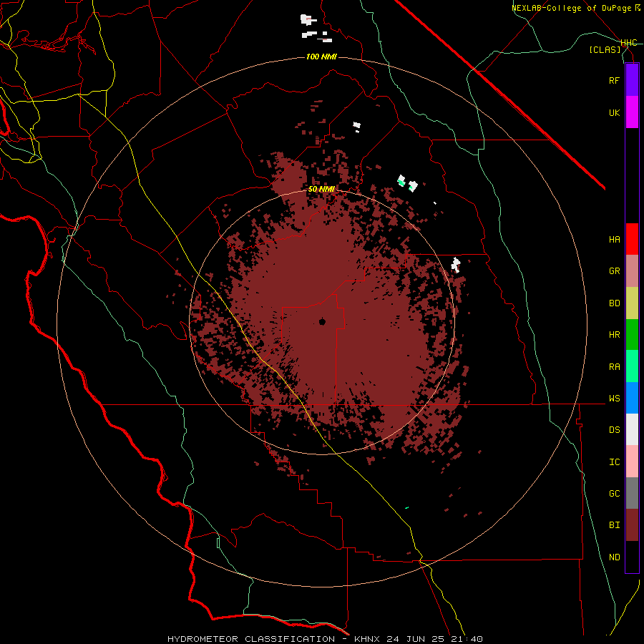Viewport: 644px width, 644px height.
Task: Click the RF purple legend swatch
Action: pyautogui.click(x=632, y=80)
